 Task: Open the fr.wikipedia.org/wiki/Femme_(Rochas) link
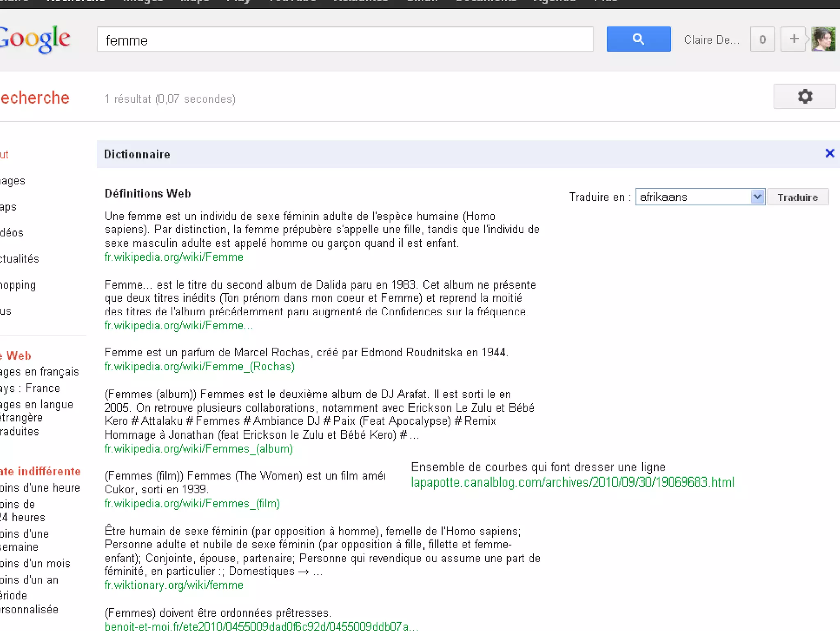pos(199,366)
